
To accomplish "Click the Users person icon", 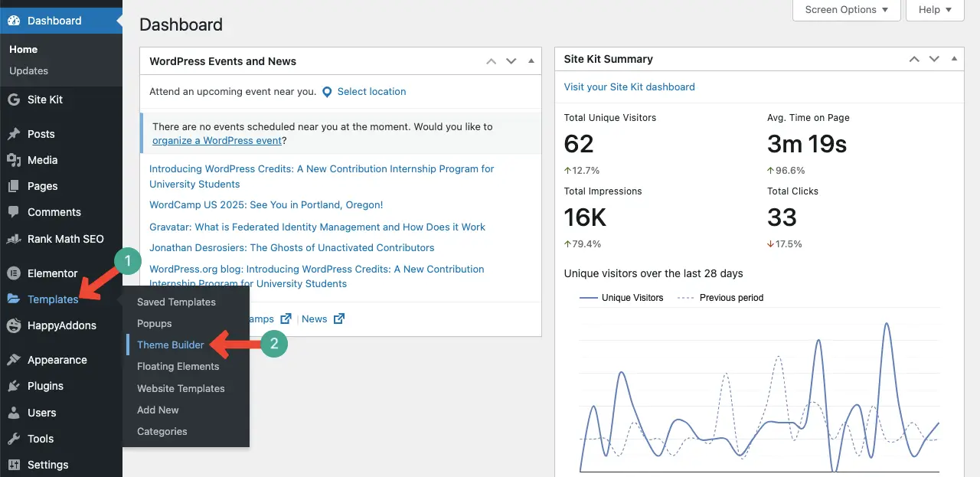I will click(14, 413).
